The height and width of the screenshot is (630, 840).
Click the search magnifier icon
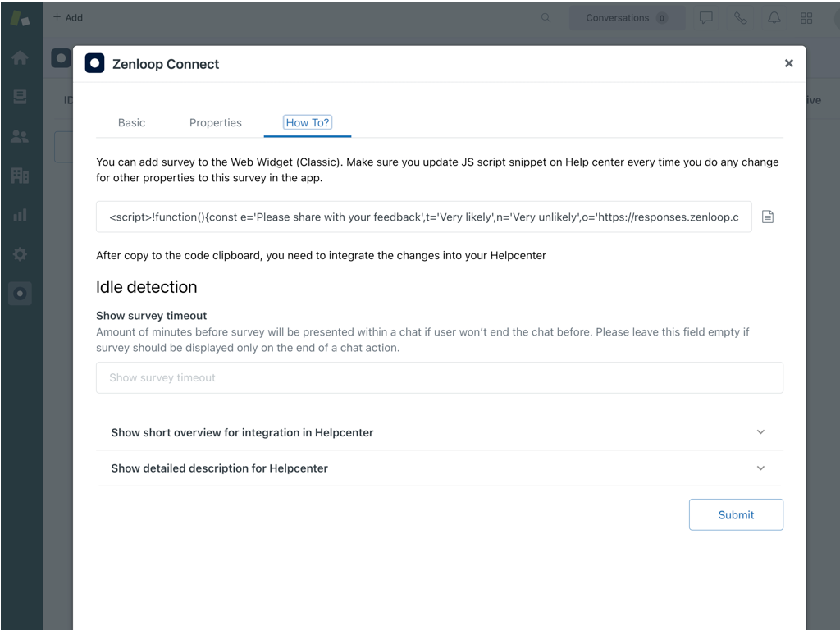[546, 18]
